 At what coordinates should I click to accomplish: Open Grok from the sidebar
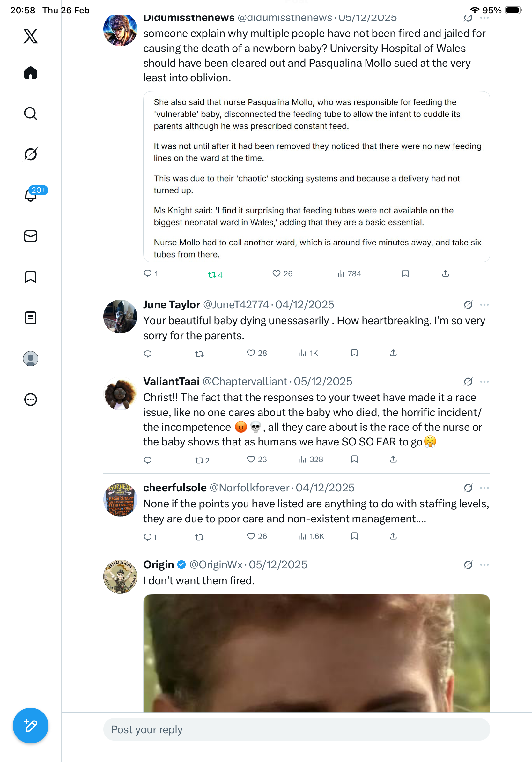pos(31,154)
